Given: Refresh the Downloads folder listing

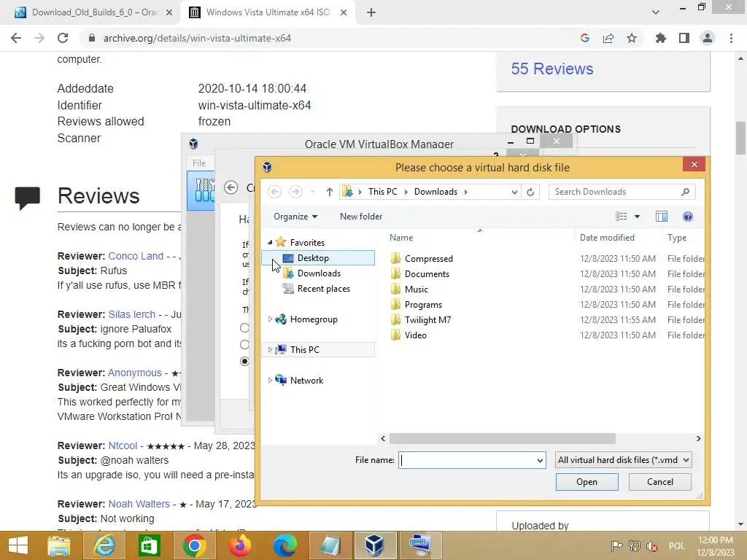Looking at the screenshot, I should coord(530,192).
